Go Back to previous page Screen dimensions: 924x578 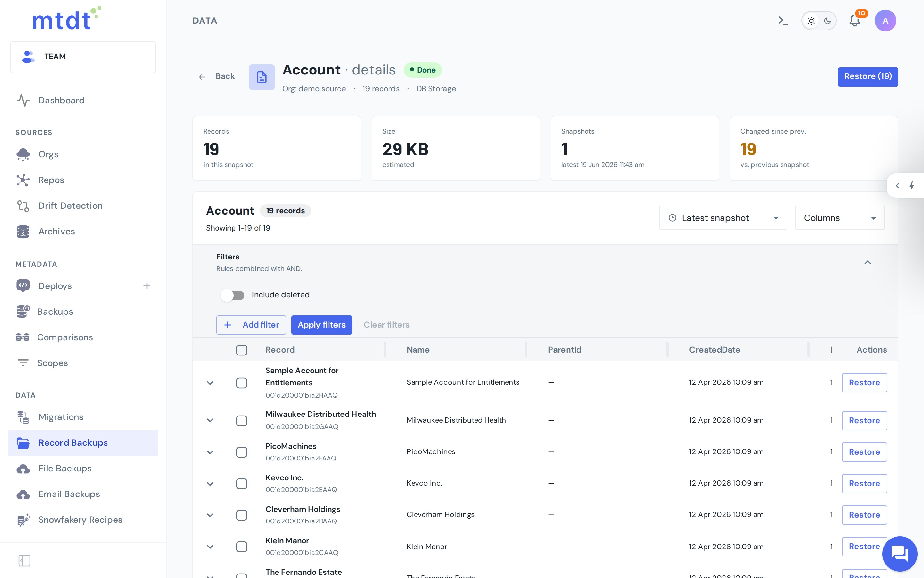(217, 76)
